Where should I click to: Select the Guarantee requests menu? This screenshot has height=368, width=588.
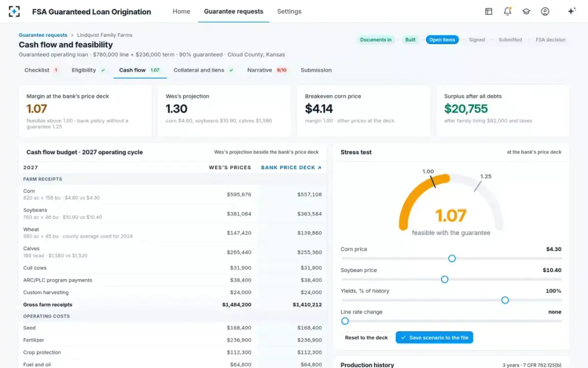coord(233,11)
